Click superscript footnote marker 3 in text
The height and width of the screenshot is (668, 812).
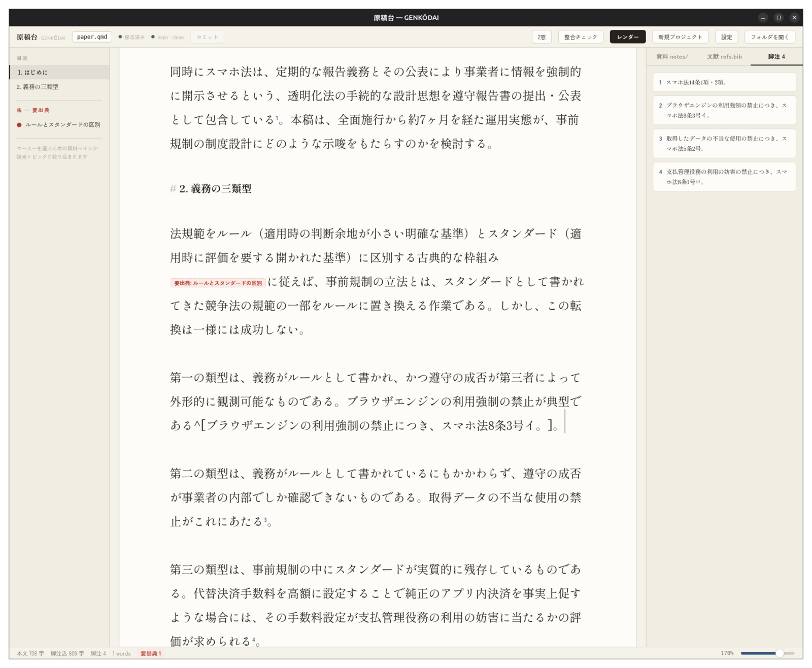coord(265,519)
